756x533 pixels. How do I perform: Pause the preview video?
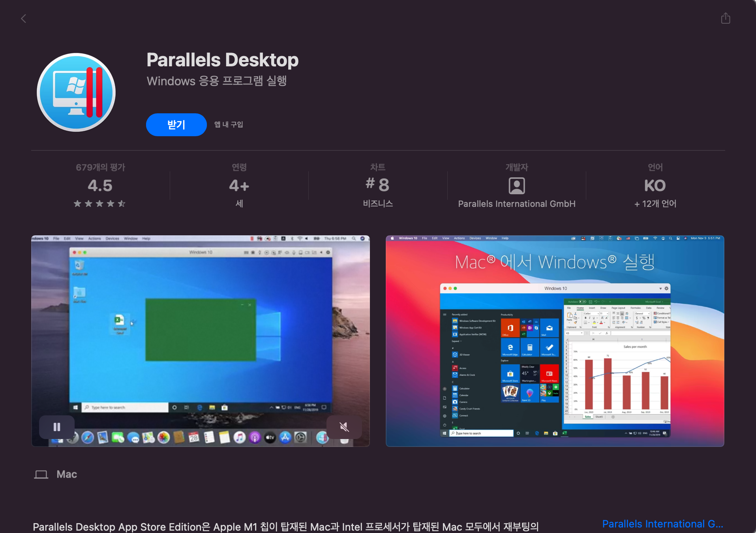click(57, 427)
